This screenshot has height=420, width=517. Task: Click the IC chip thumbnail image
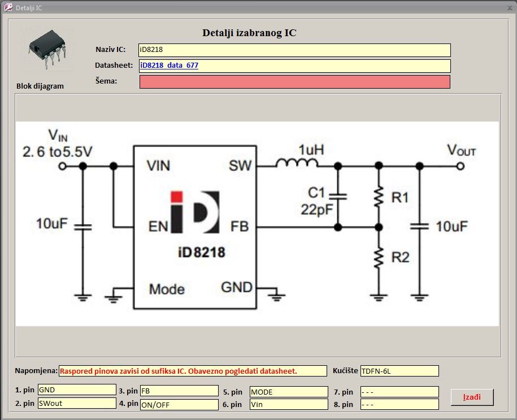(x=47, y=50)
